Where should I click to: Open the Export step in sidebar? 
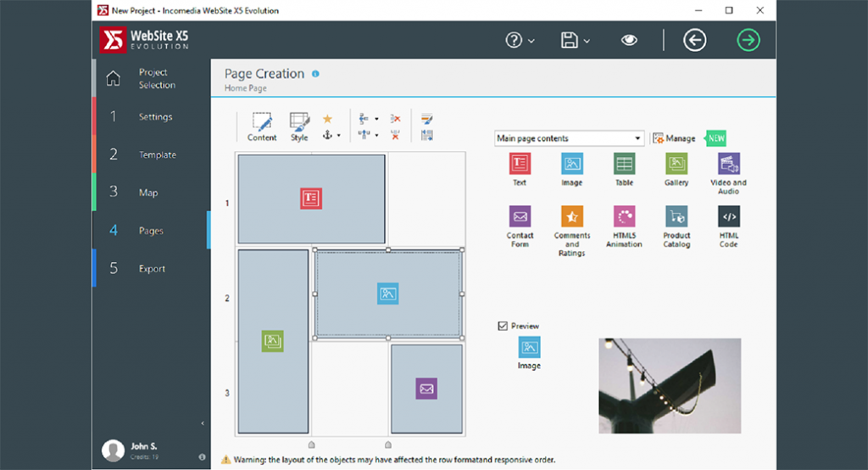click(x=152, y=269)
